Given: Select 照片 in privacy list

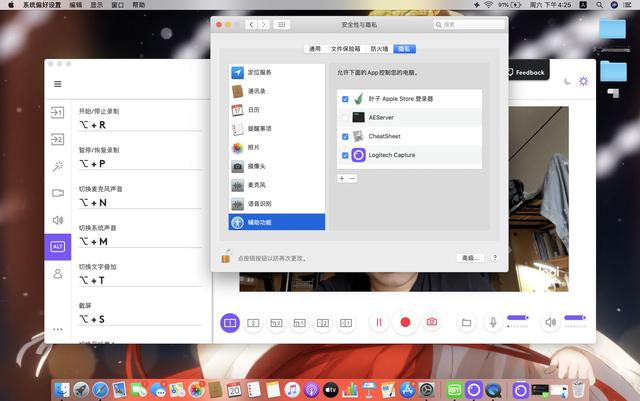Looking at the screenshot, I should [x=277, y=147].
